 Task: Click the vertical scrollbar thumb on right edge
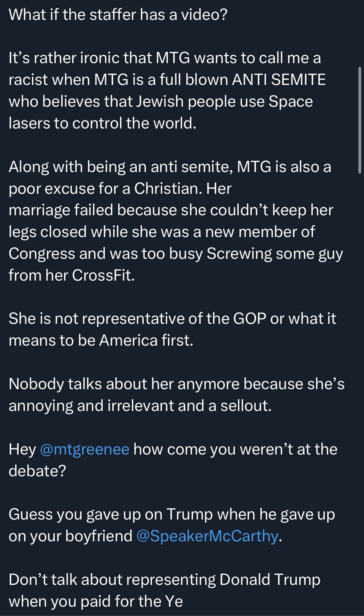tap(360, 120)
